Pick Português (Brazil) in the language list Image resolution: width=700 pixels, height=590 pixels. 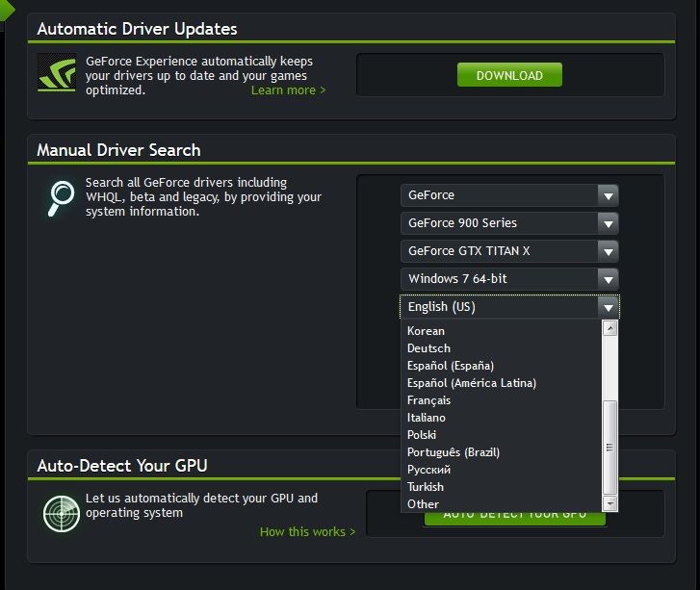pyautogui.click(x=502, y=452)
